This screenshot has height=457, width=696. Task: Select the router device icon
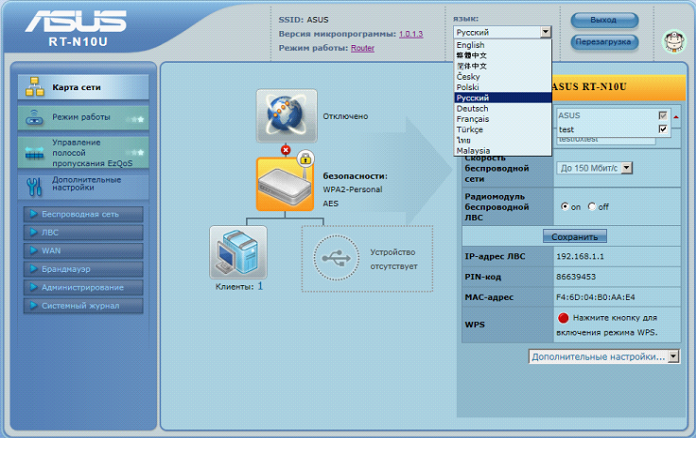(285, 185)
